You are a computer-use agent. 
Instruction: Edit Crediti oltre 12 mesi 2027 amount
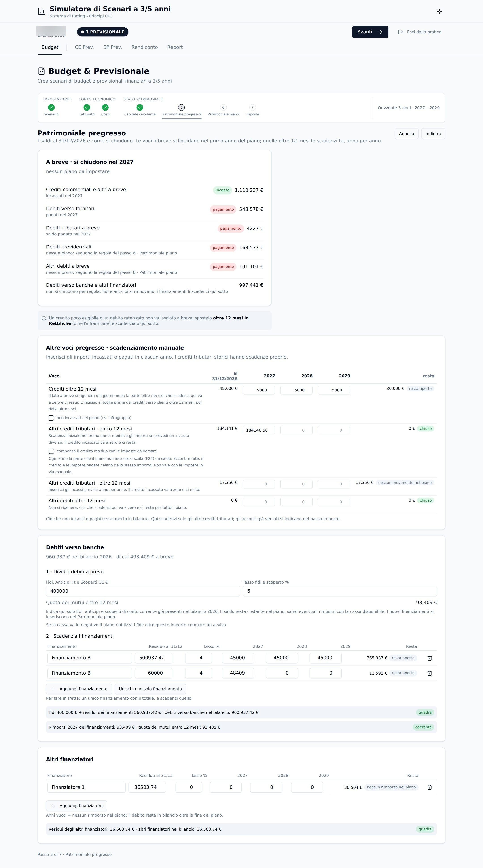pyautogui.click(x=258, y=390)
